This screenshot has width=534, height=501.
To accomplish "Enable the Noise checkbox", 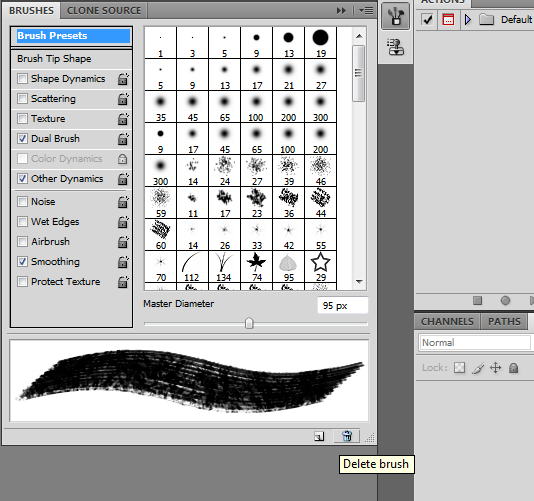I will coord(22,202).
